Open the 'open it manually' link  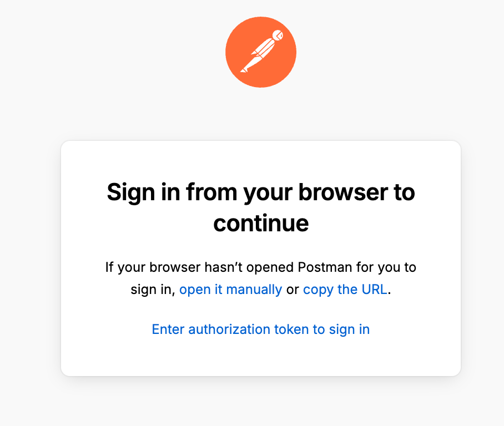230,289
